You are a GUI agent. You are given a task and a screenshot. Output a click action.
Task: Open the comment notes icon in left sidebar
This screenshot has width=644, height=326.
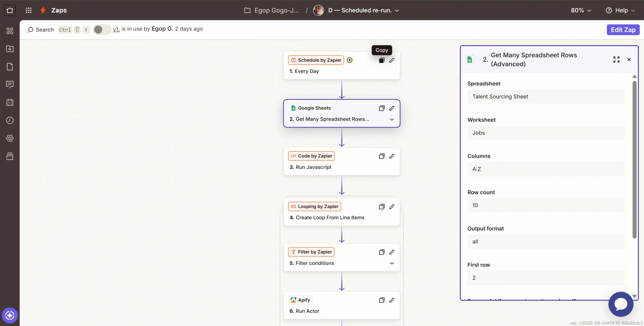point(10,84)
